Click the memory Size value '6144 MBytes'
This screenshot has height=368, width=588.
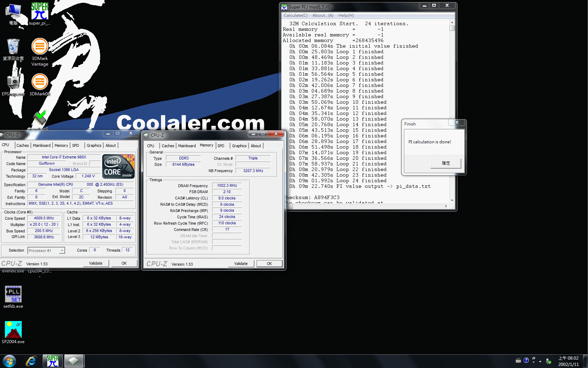click(183, 164)
